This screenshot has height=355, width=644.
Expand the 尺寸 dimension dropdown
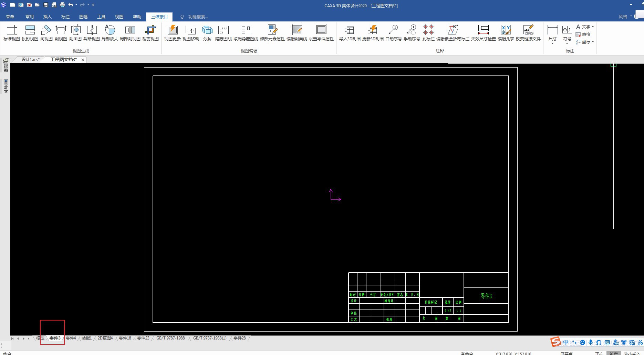552,43
